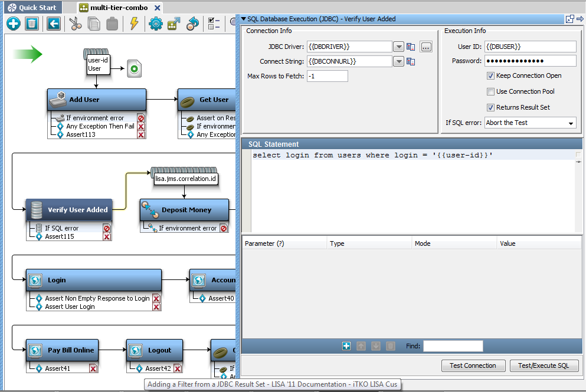Open the JDBC Driver dropdown arrow
The image size is (586, 392).
(x=398, y=47)
